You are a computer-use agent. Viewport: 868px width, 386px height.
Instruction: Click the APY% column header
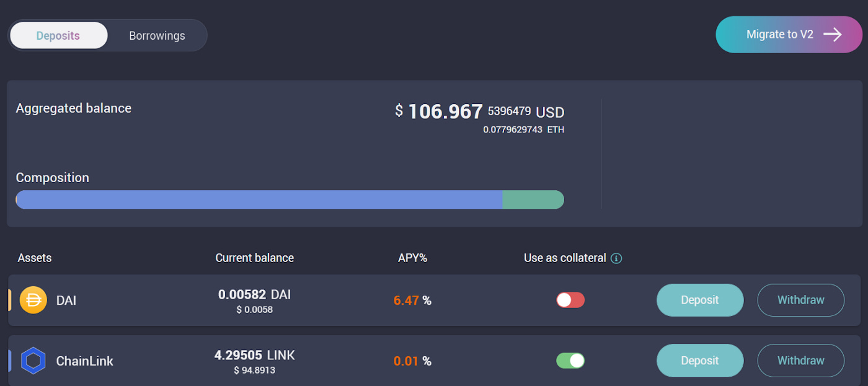coord(413,258)
